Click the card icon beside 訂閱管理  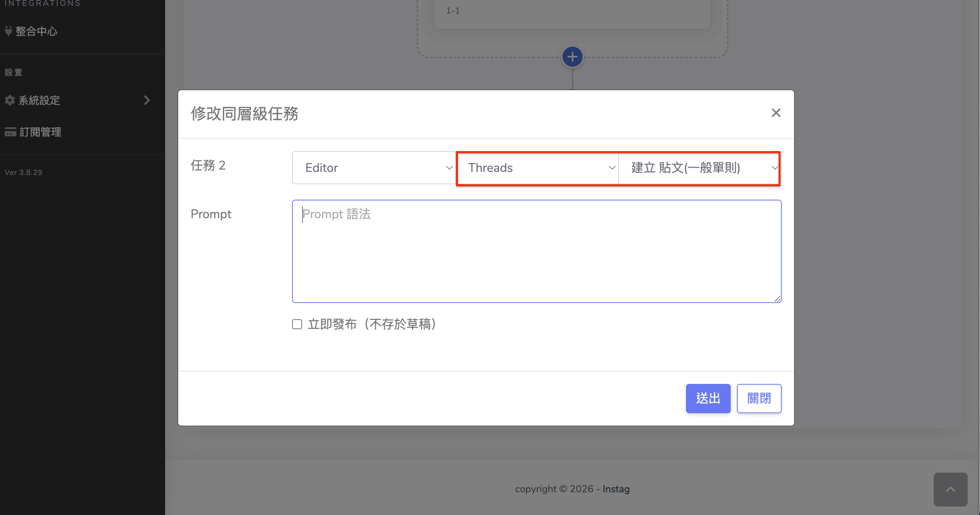pos(10,132)
